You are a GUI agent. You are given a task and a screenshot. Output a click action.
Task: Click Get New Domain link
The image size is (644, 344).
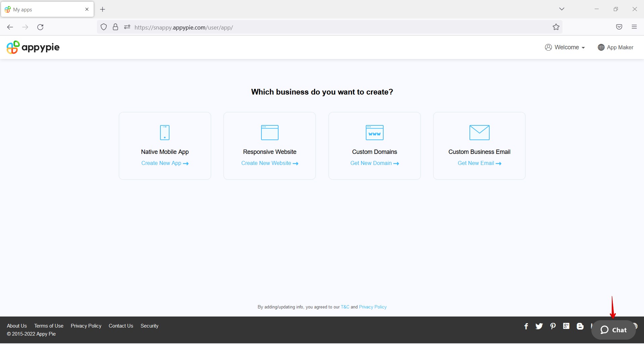pos(375,163)
